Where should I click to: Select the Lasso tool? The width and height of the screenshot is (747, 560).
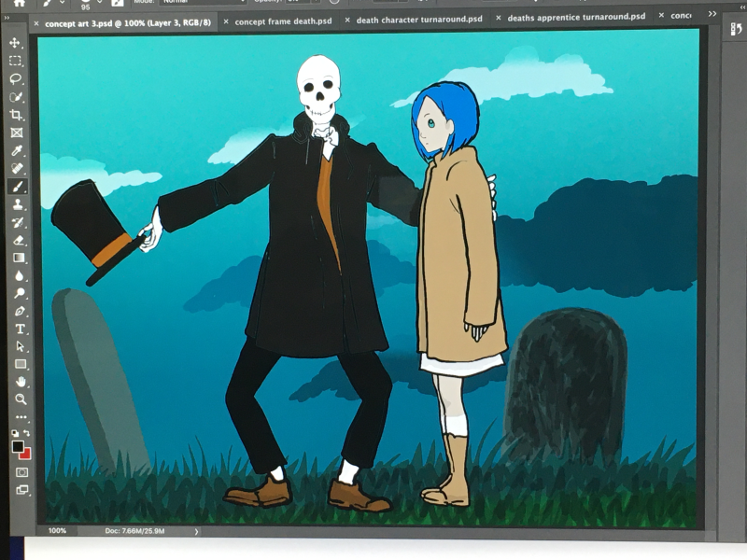16,79
